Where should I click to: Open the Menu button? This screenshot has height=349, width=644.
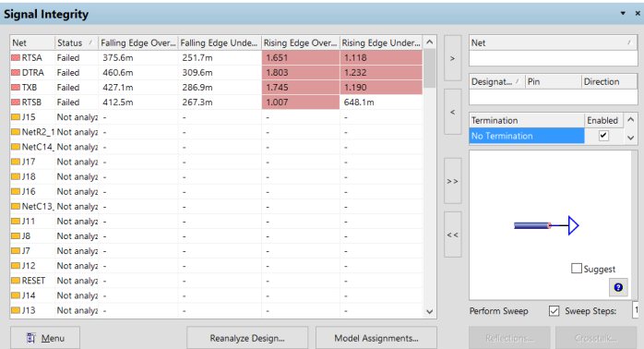pos(45,338)
